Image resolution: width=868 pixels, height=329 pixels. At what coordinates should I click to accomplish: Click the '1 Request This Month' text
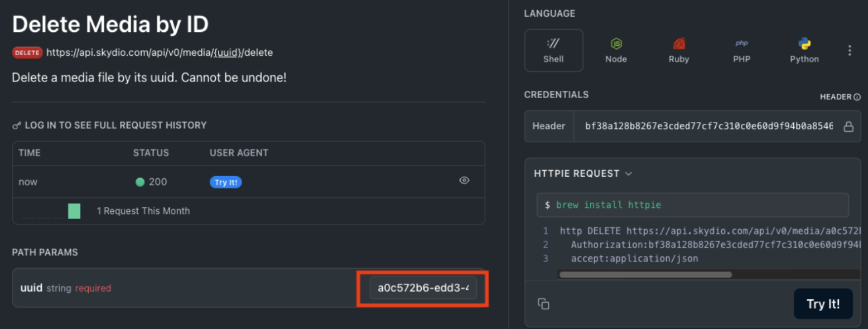coord(143,211)
